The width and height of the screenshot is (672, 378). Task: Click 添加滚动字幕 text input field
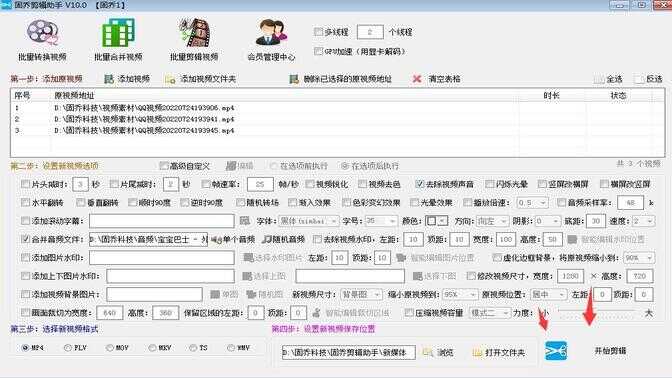point(162,221)
